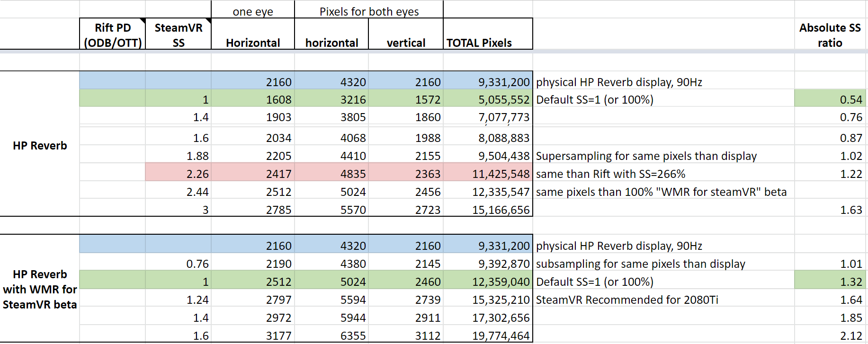
Task: Select the 'Absolute SS ratio' header cell
Action: 830,34
